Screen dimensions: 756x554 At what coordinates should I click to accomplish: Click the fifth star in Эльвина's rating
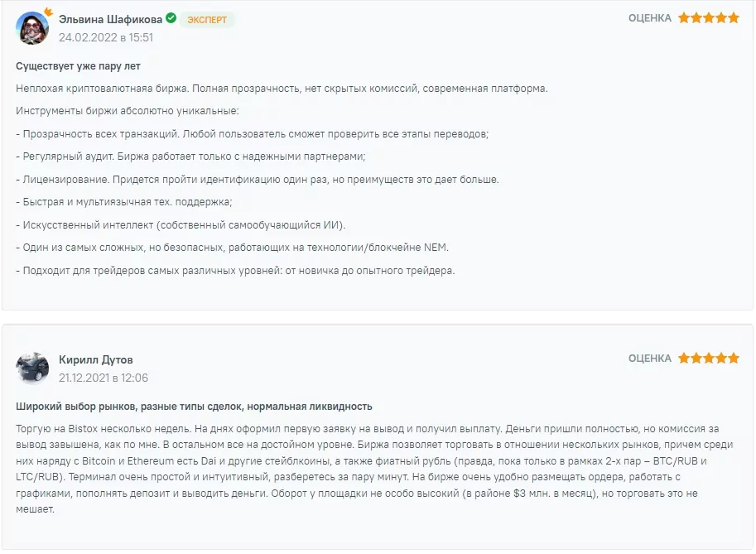[734, 17]
